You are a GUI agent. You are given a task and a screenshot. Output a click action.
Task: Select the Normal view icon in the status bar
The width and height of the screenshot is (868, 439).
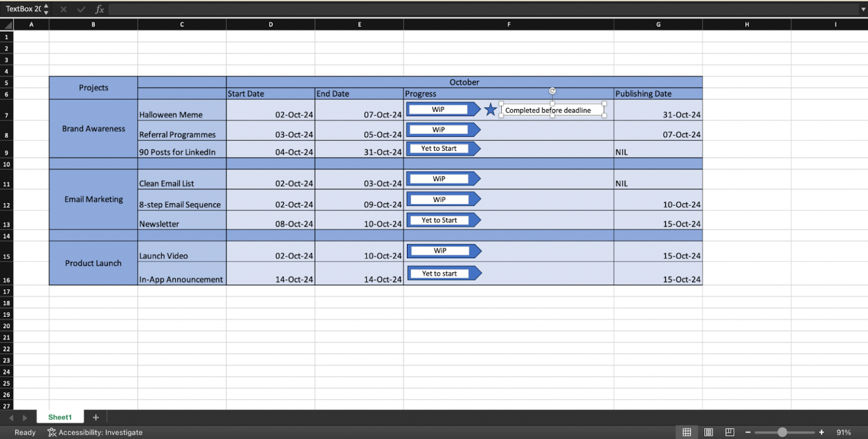(687, 432)
